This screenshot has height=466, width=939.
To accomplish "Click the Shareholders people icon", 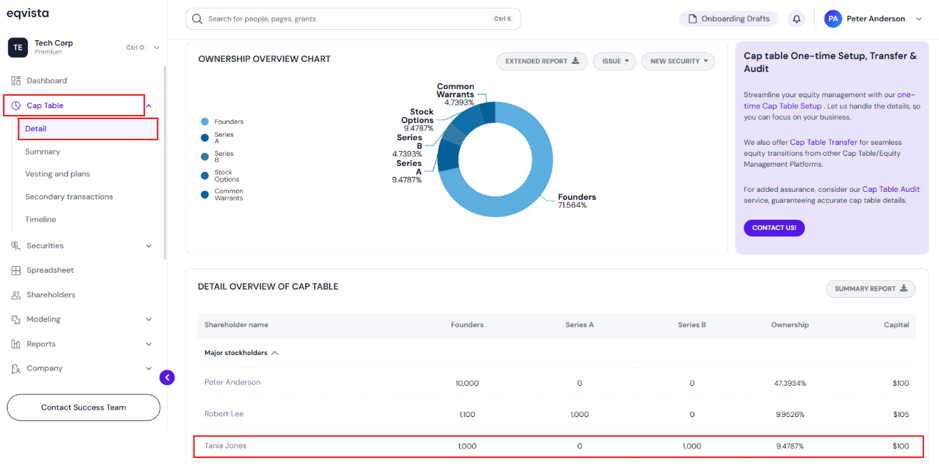I will coord(16,295).
